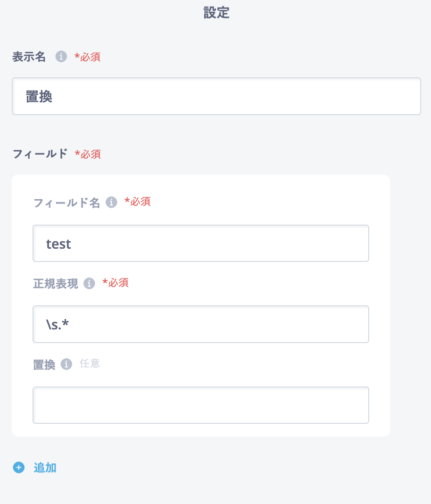The image size is (431, 504).
Task: Click the blue plus icon for 追加
Action: pos(19,467)
